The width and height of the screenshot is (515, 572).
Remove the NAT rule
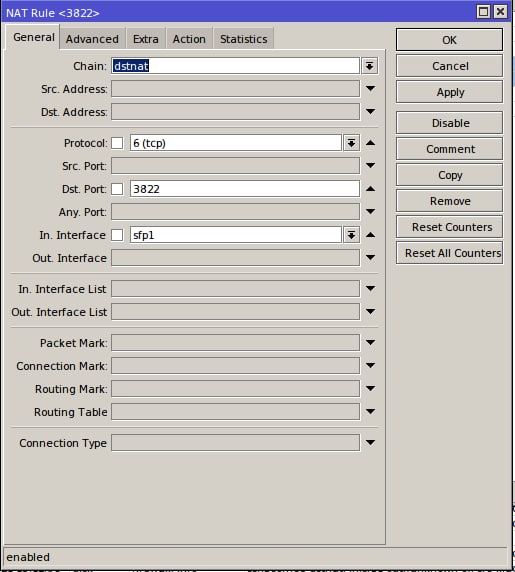449,201
